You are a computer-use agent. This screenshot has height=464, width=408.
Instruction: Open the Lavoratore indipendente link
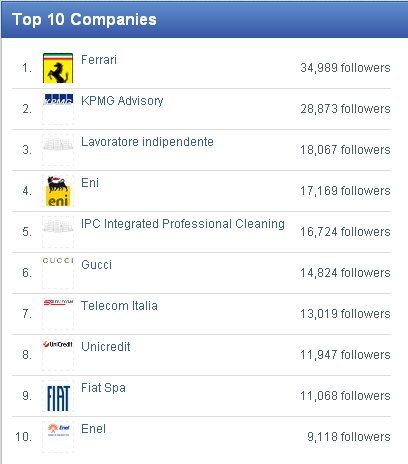(x=147, y=142)
